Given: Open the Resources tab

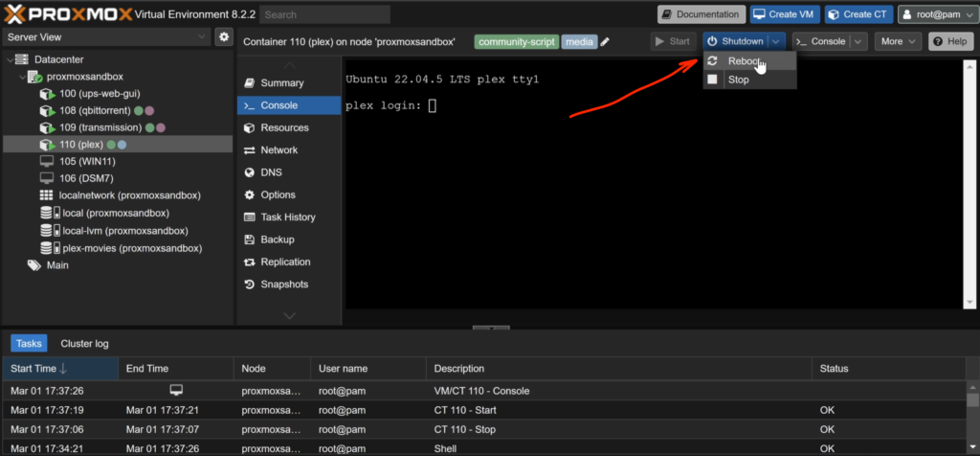Looking at the screenshot, I should [x=289, y=127].
